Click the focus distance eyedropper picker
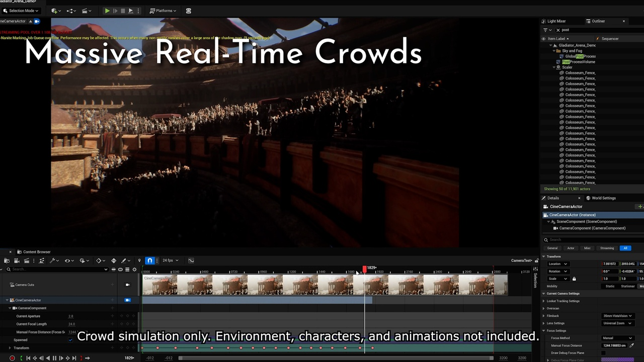The image size is (644, 362). [x=632, y=345]
